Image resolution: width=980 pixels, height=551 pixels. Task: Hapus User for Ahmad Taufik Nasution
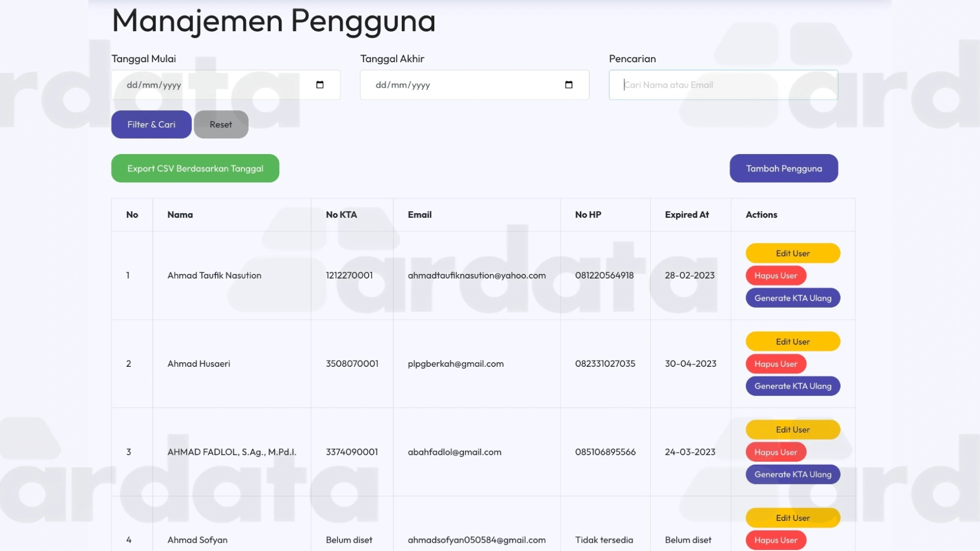(776, 275)
